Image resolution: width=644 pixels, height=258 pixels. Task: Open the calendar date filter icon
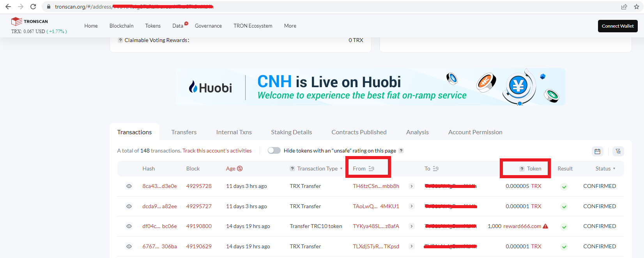click(x=597, y=151)
